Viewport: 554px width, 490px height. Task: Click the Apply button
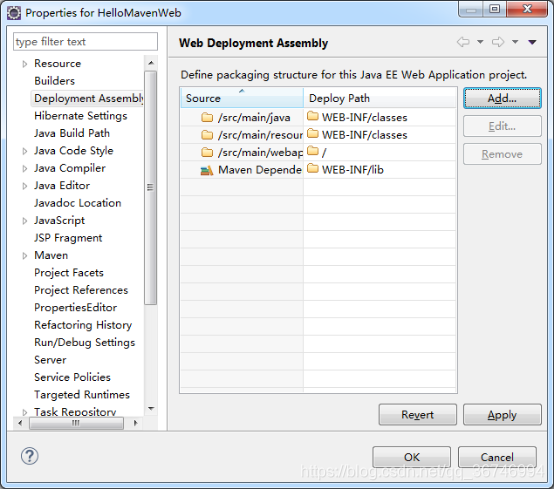coord(502,414)
